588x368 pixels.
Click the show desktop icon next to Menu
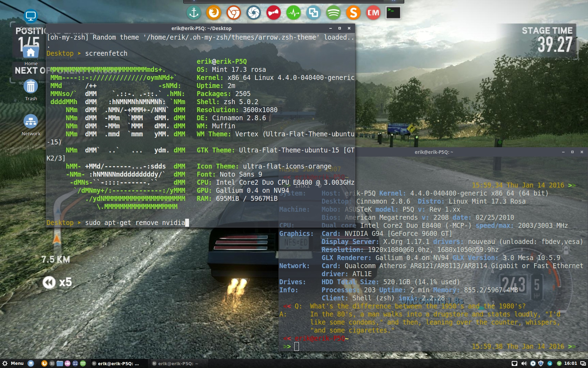pyautogui.click(x=31, y=363)
